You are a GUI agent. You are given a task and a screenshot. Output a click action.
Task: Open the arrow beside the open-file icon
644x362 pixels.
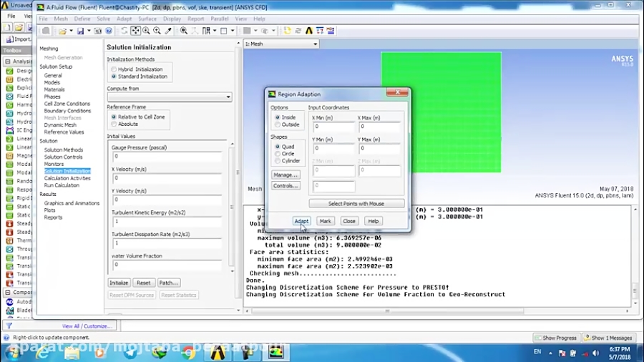(71, 31)
